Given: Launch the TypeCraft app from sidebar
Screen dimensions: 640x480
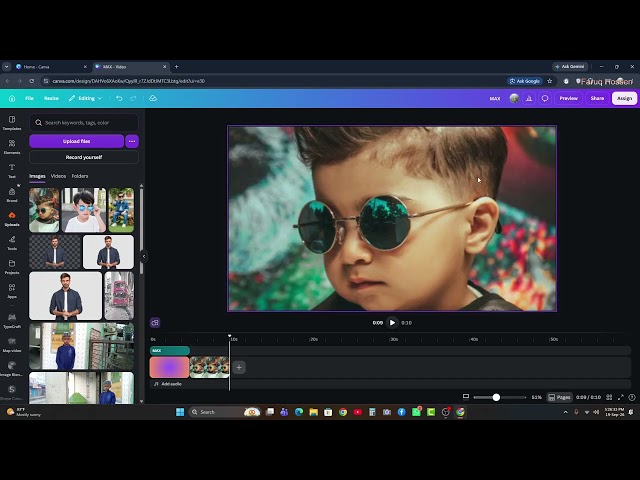Looking at the screenshot, I should coord(12,320).
